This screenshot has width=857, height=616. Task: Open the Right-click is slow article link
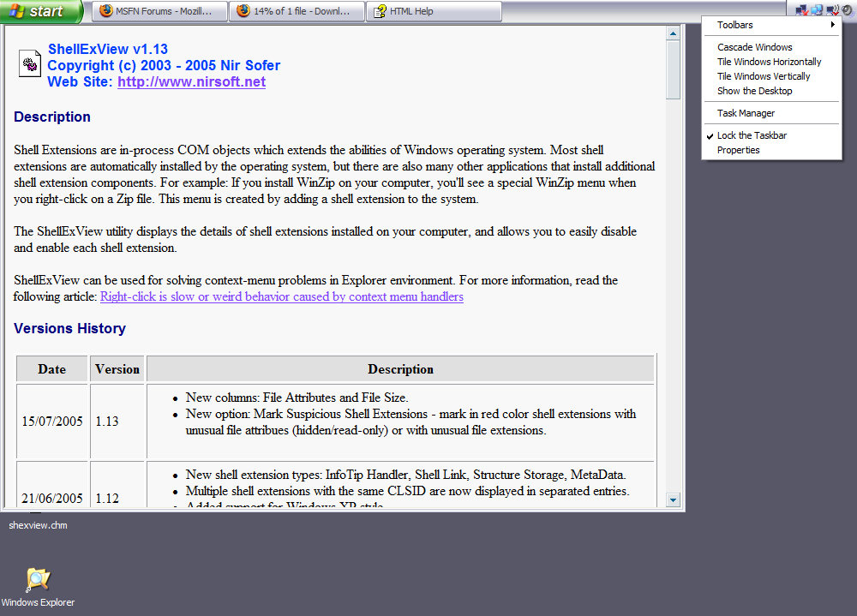[x=281, y=296]
